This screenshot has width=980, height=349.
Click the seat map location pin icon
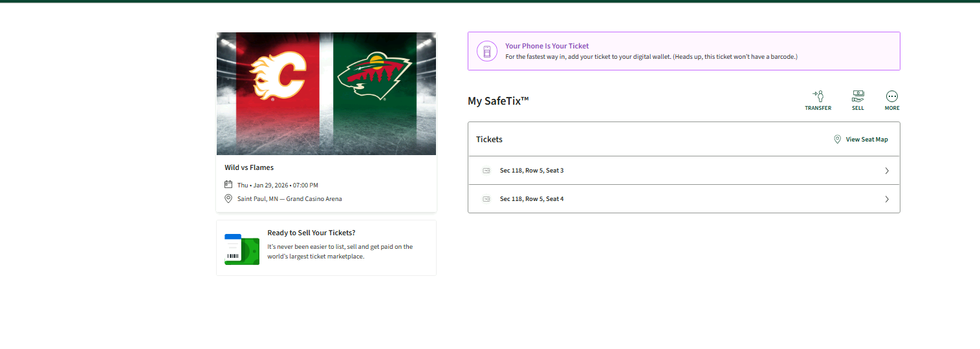point(837,140)
